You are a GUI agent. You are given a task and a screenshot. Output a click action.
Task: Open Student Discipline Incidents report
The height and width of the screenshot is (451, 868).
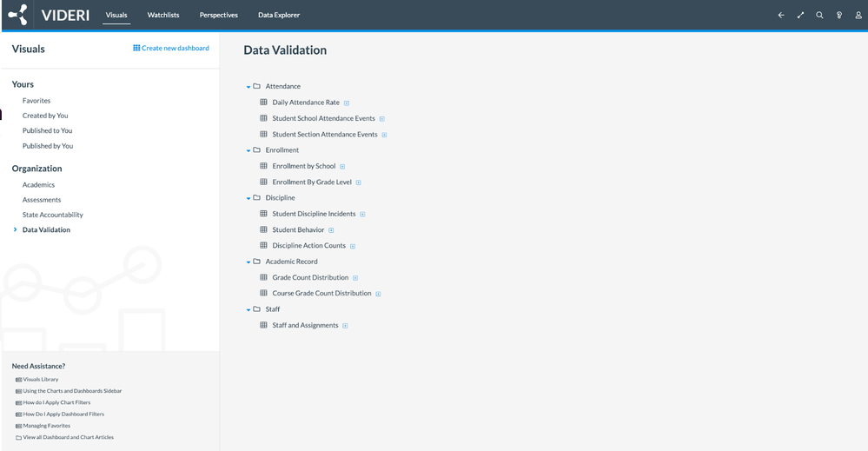[x=314, y=214]
